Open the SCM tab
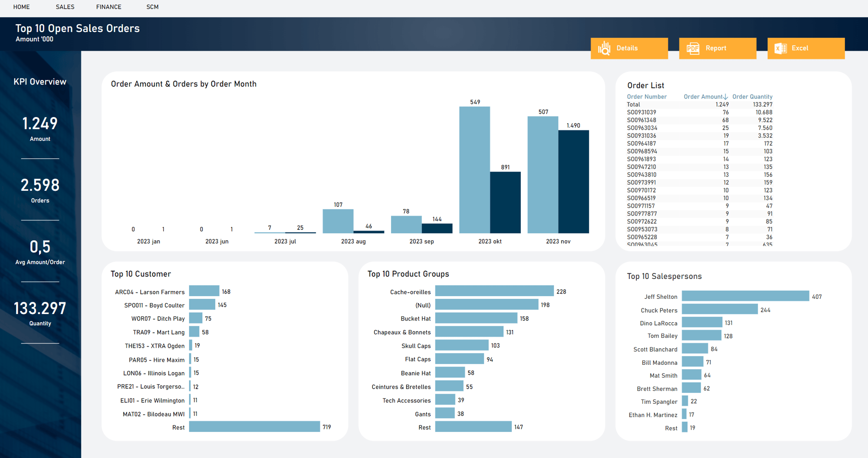The height and width of the screenshot is (458, 868). click(152, 7)
